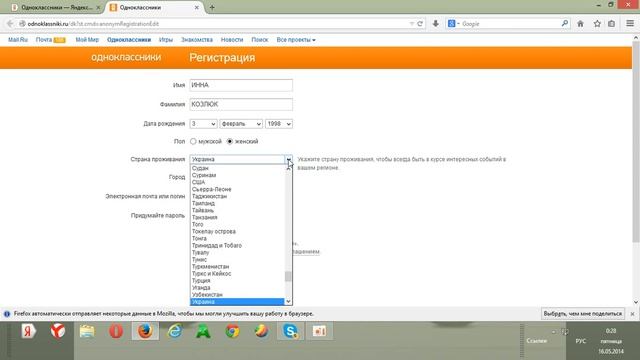Open search engine selector dropdown

[453, 24]
